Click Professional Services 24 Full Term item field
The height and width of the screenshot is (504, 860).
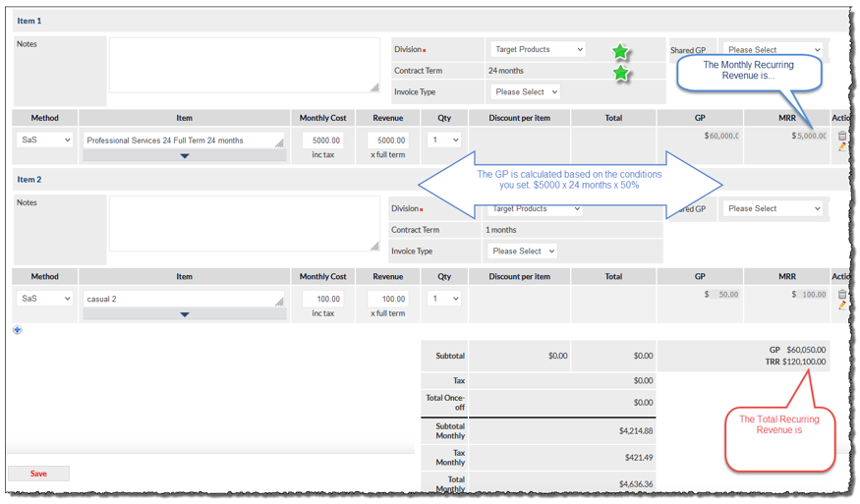click(x=184, y=140)
